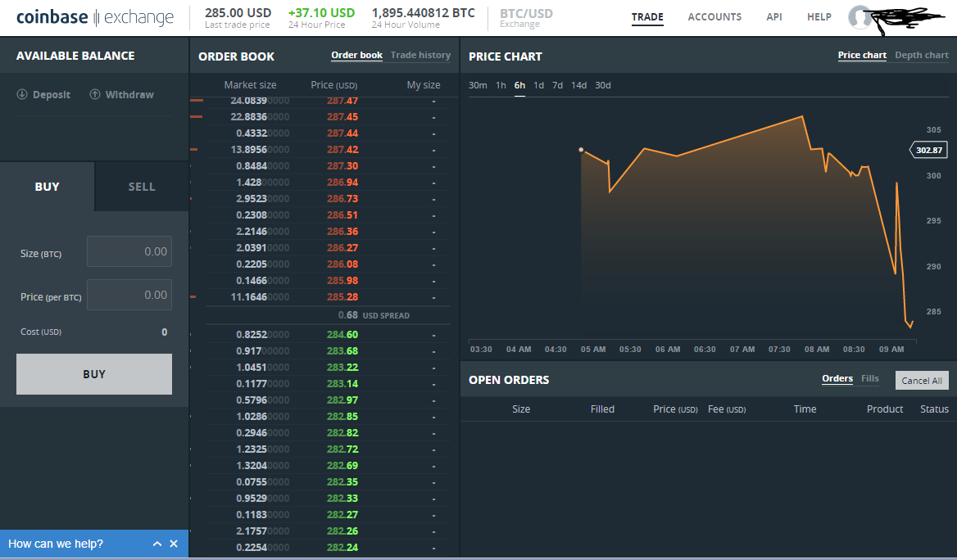Set chart range to 30d

(603, 85)
